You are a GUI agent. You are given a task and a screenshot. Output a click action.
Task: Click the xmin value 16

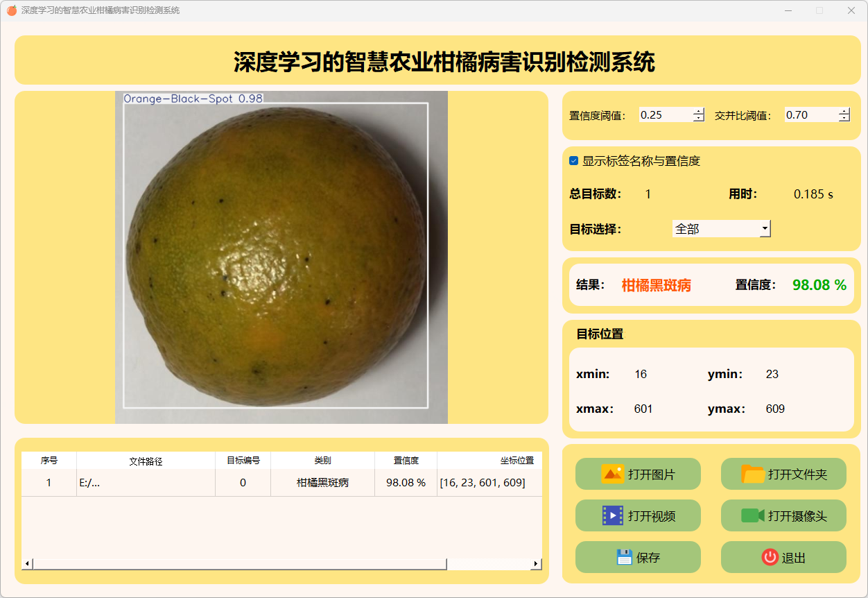coord(641,375)
